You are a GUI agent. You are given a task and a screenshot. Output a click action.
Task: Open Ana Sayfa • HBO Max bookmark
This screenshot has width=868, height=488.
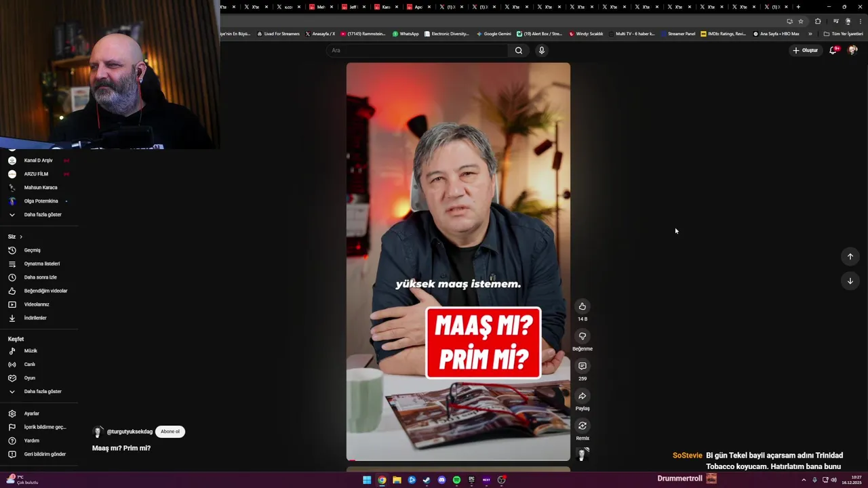[776, 33]
